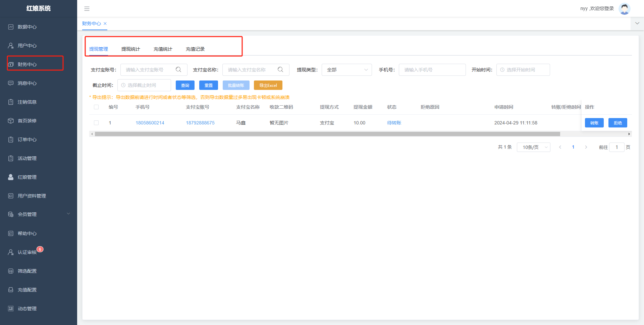Screen dimensions: 644x325
Task: Toggle the select-all checkbox in table header
Action: pos(96,107)
